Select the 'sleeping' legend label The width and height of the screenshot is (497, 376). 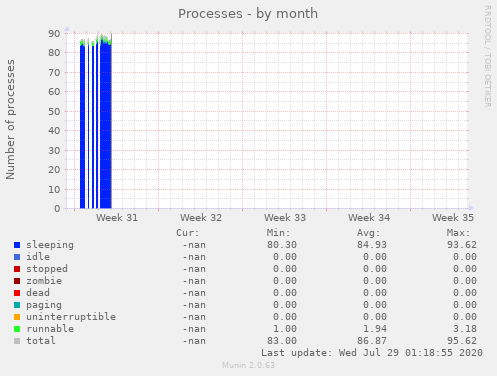click(50, 245)
